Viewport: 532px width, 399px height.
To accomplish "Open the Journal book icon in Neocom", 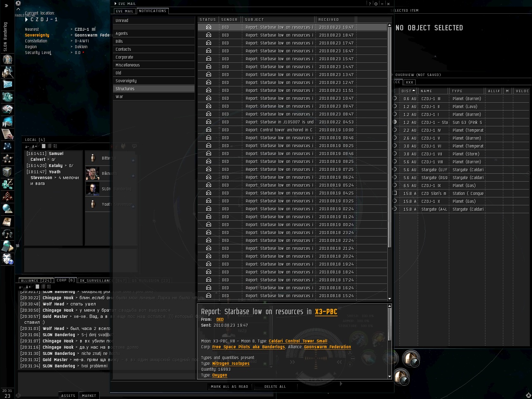I will [x=7, y=221].
